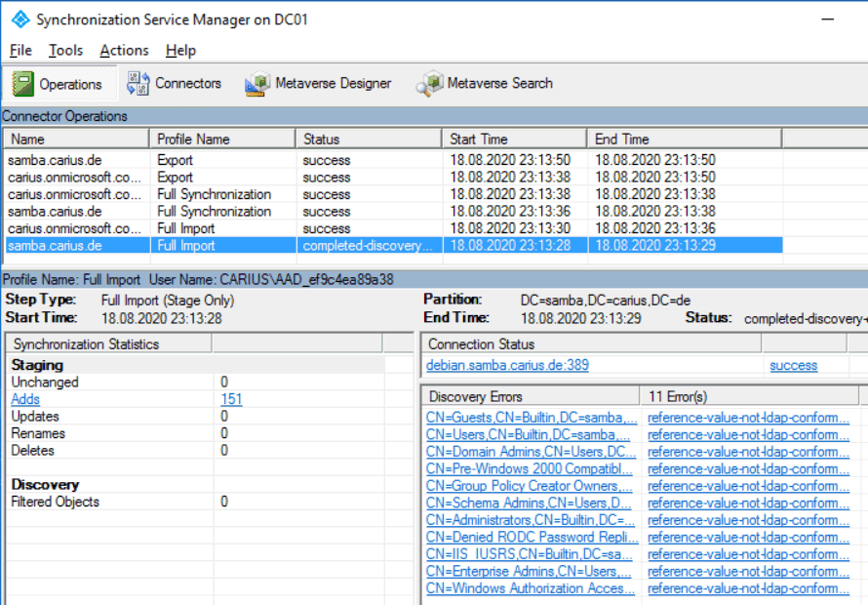Image resolution: width=868 pixels, height=605 pixels.
Task: Click the Deletes statistics row label
Action: pos(32,451)
